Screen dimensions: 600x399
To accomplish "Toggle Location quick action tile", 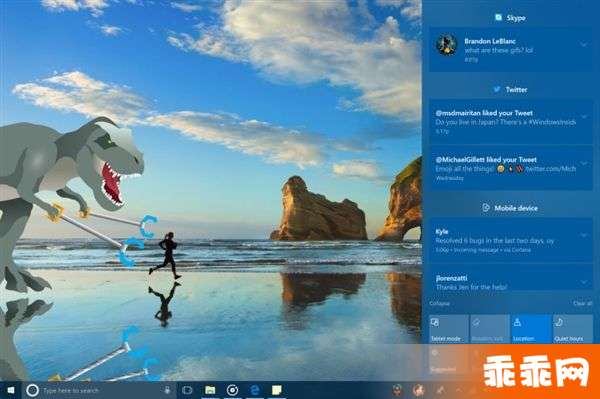I will (x=531, y=329).
